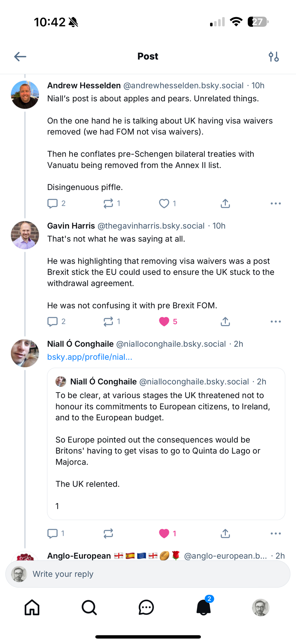The height and width of the screenshot is (644, 296).
Task: Open the chat messages tab
Action: (146, 608)
